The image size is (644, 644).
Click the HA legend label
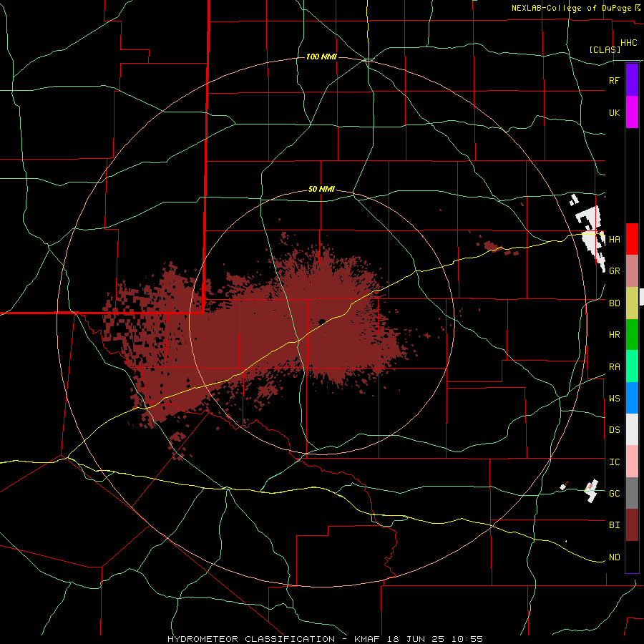(614, 239)
